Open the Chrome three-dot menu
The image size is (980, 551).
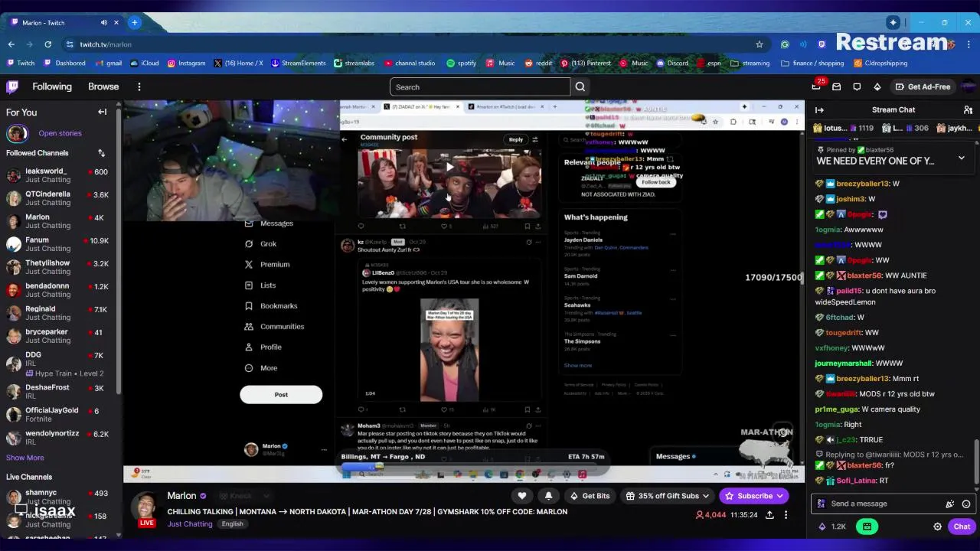coord(968,44)
